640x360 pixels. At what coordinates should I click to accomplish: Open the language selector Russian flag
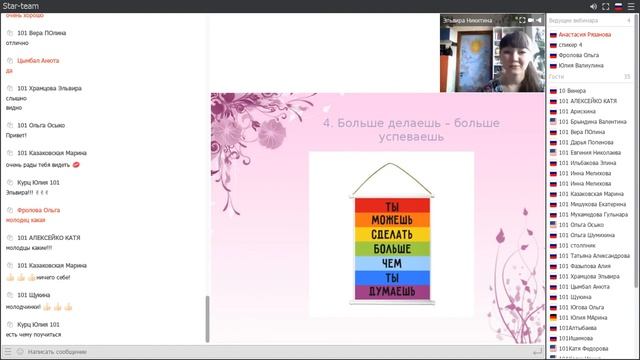coord(618,6)
